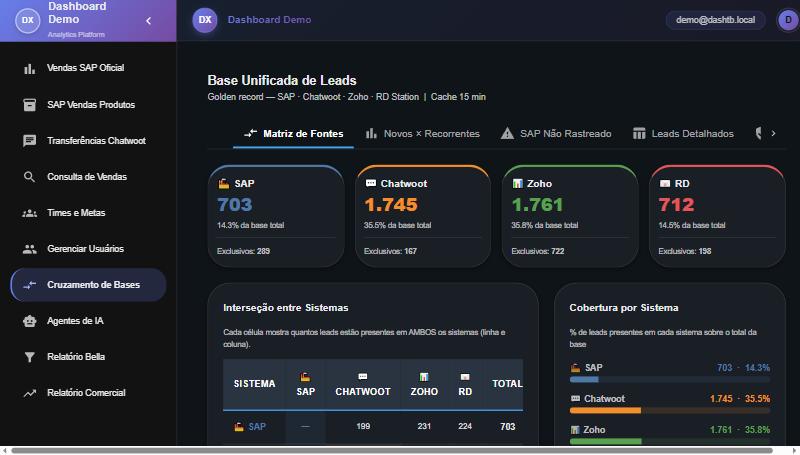Click the Cruzamento de Bases arrows icon

tap(30, 285)
